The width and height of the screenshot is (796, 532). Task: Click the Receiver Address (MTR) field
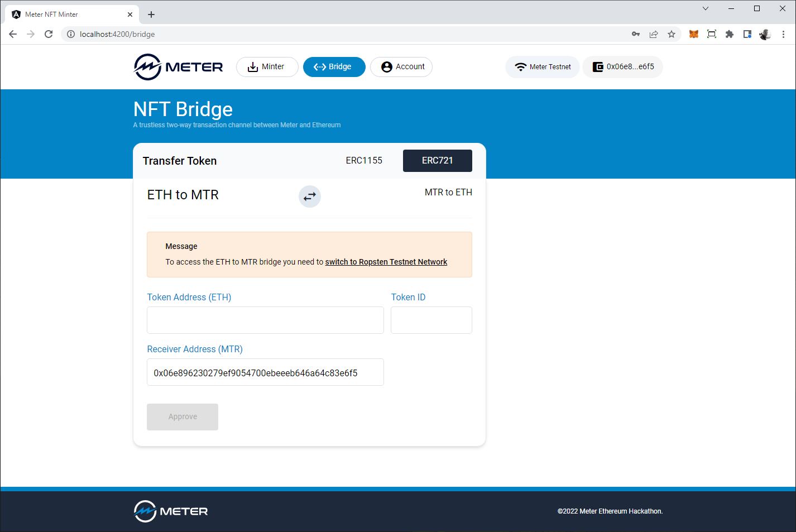(x=265, y=372)
